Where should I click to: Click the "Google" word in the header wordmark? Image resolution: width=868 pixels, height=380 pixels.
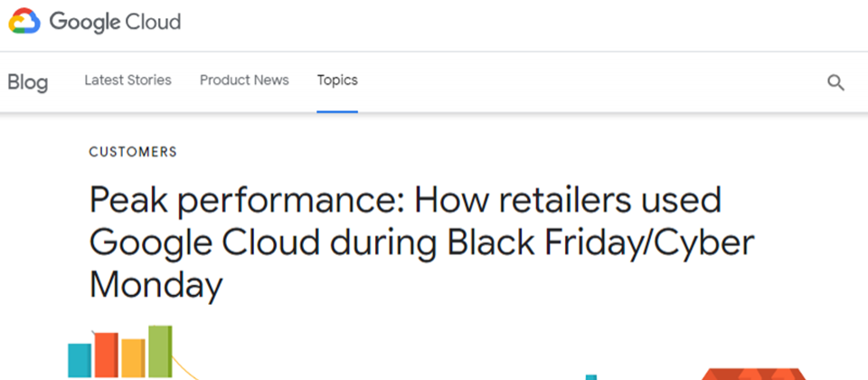pos(85,22)
